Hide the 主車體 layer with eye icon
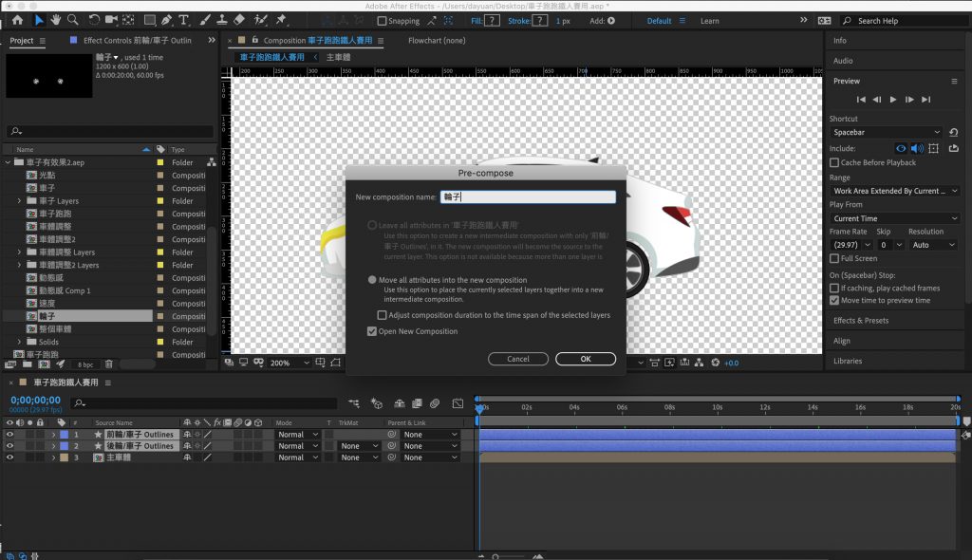Viewport: 972px width, 560px height. pyautogui.click(x=10, y=457)
